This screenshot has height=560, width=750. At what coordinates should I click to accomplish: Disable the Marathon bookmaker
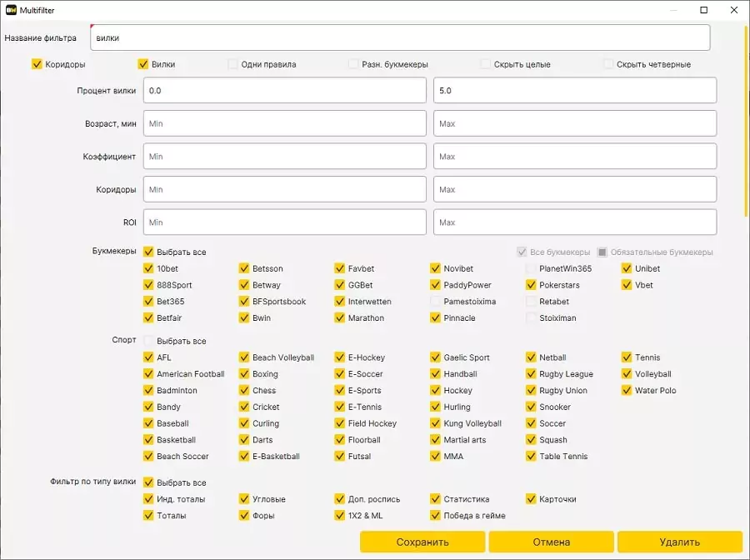[340, 317]
